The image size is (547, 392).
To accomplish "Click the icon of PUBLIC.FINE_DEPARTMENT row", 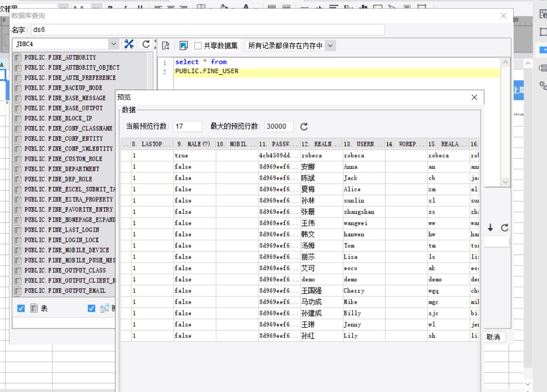I will pos(18,169).
